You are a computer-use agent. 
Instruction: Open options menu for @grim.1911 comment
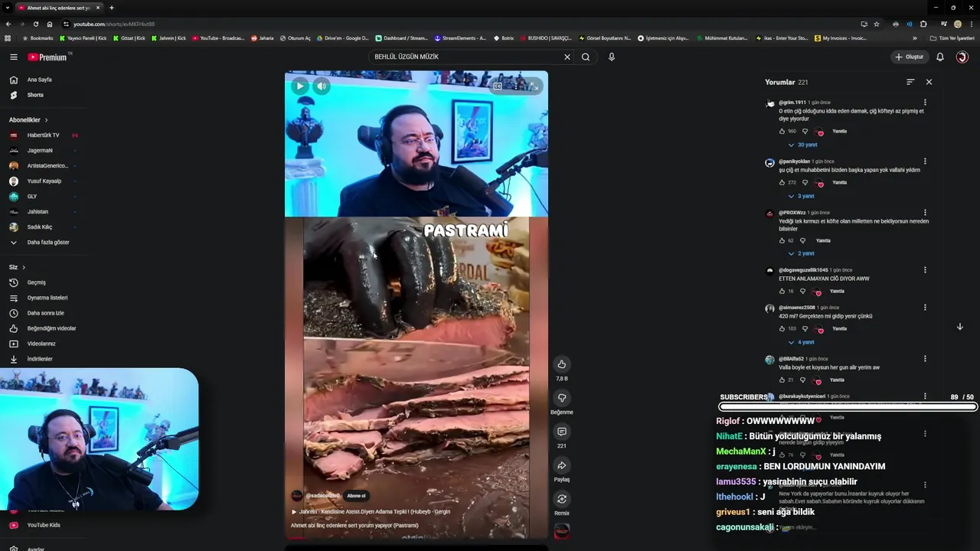point(925,103)
